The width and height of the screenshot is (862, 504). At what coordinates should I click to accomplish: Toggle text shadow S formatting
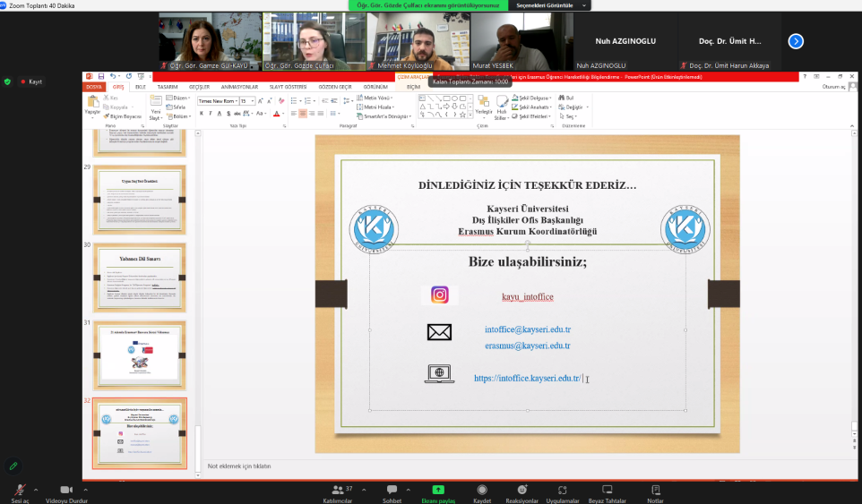[x=228, y=114]
